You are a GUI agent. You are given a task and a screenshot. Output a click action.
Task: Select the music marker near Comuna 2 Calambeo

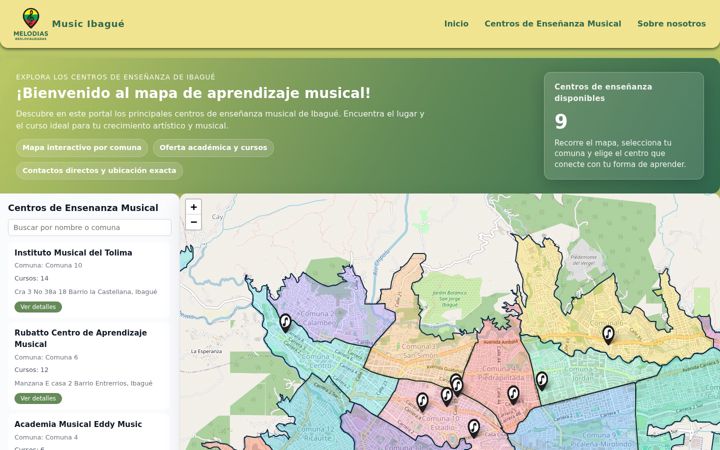point(285,323)
